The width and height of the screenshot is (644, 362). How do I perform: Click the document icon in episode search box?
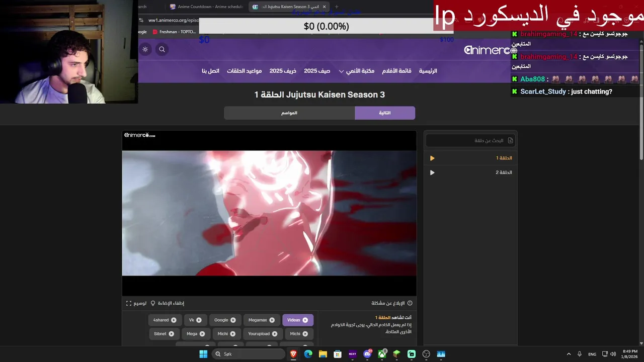pos(510,140)
